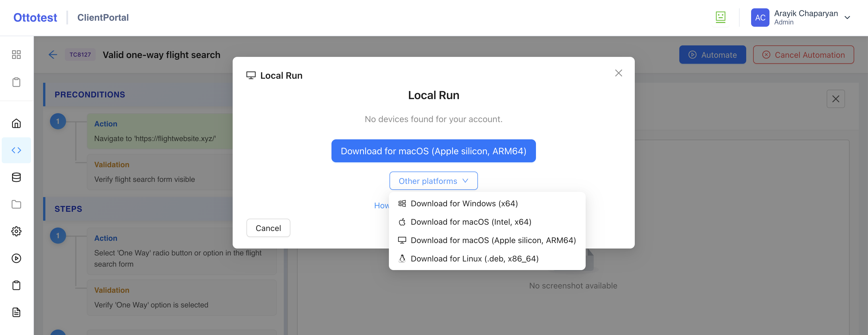Screen dimensions: 868x335
Task: Select macOS Apple silicon option in dropdown list
Action: pyautogui.click(x=493, y=240)
